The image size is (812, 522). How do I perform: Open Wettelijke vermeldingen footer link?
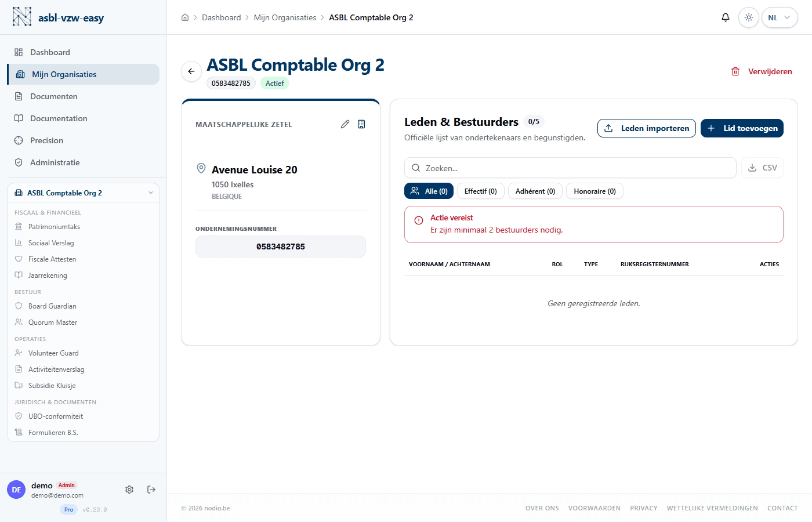pyautogui.click(x=712, y=508)
